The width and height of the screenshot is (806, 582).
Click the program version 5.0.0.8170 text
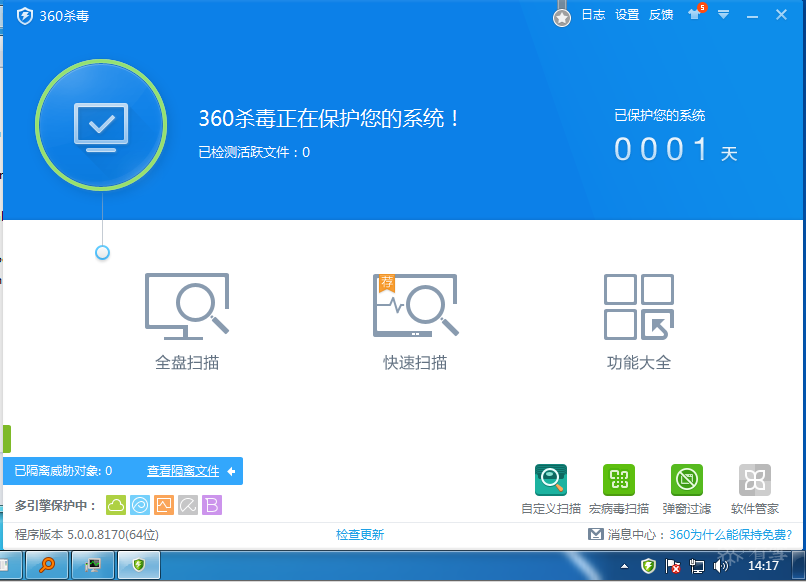click(x=87, y=535)
